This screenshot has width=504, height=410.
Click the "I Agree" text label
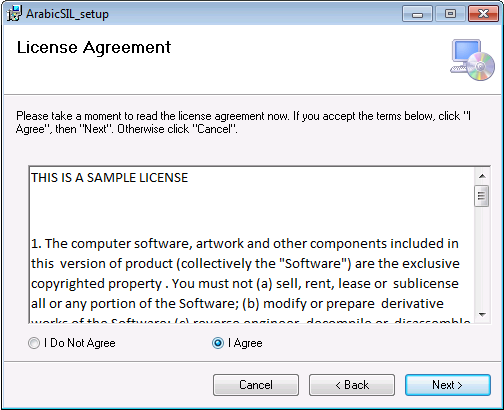245,343
